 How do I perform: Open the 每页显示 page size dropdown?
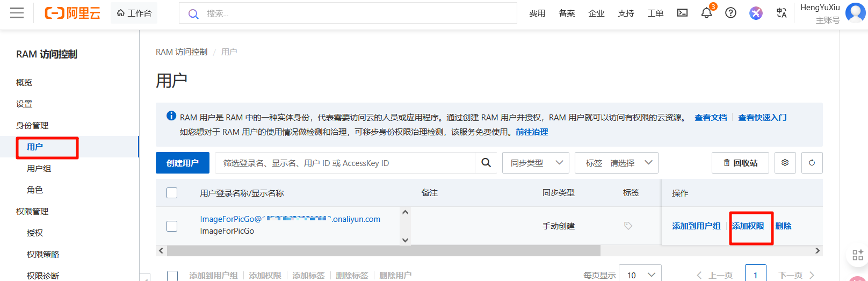pyautogui.click(x=640, y=275)
